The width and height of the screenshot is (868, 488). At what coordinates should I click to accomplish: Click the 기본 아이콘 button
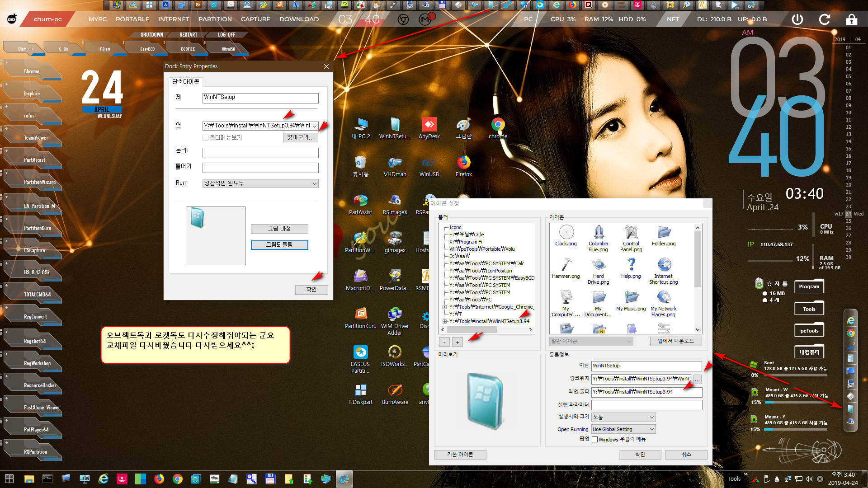pos(460,455)
